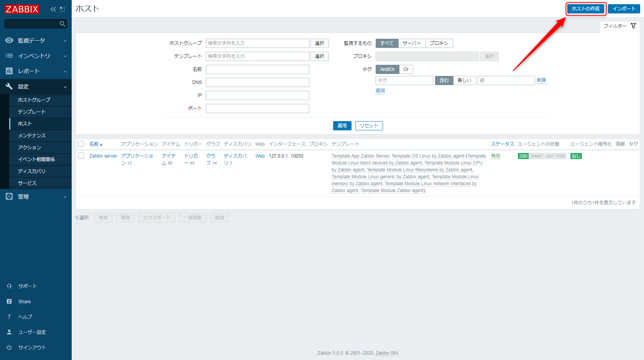Click the sidebar search magnifier icon
644x360 pixels.
click(x=62, y=24)
